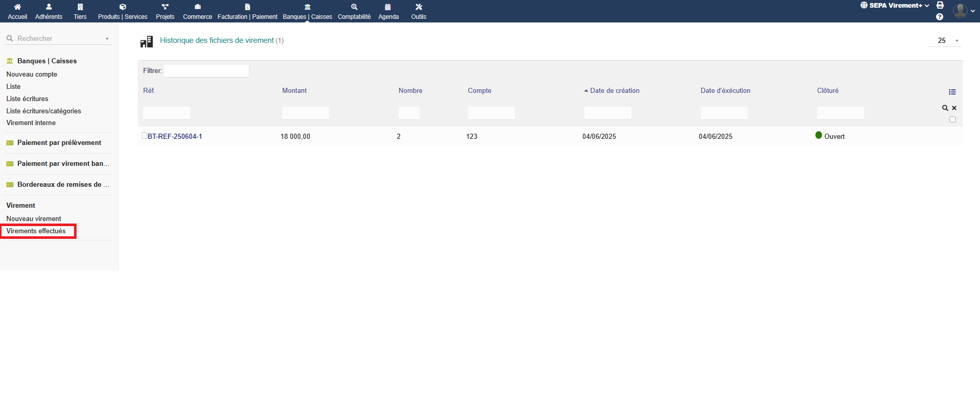Click the Filtrer text field
Viewport: 980px width, 394px height.
click(206, 71)
